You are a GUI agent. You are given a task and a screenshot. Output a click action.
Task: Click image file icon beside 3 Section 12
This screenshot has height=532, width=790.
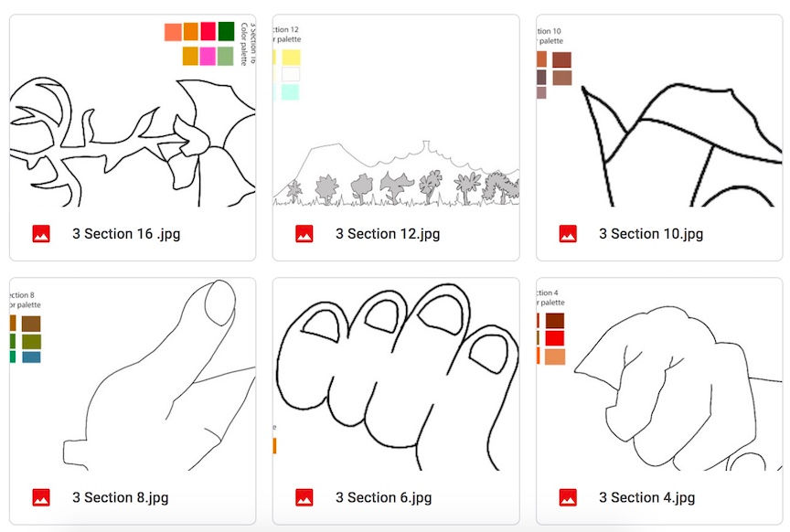(304, 234)
